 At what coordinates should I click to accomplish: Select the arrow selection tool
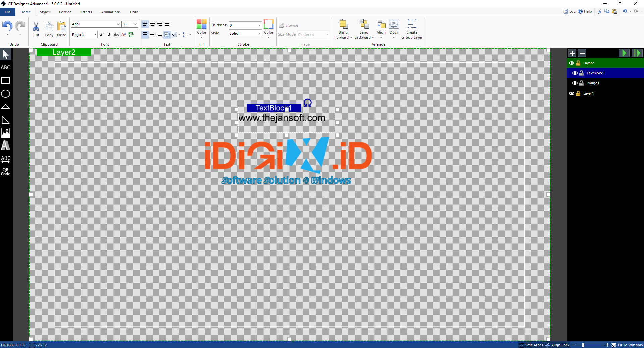point(6,54)
